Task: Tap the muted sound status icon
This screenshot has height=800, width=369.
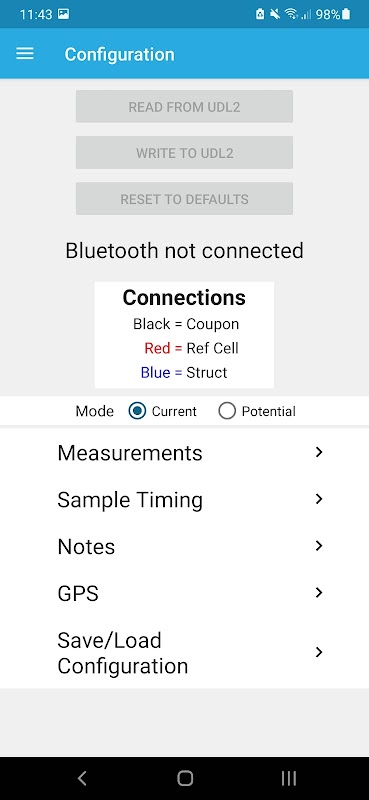Action: [275, 14]
